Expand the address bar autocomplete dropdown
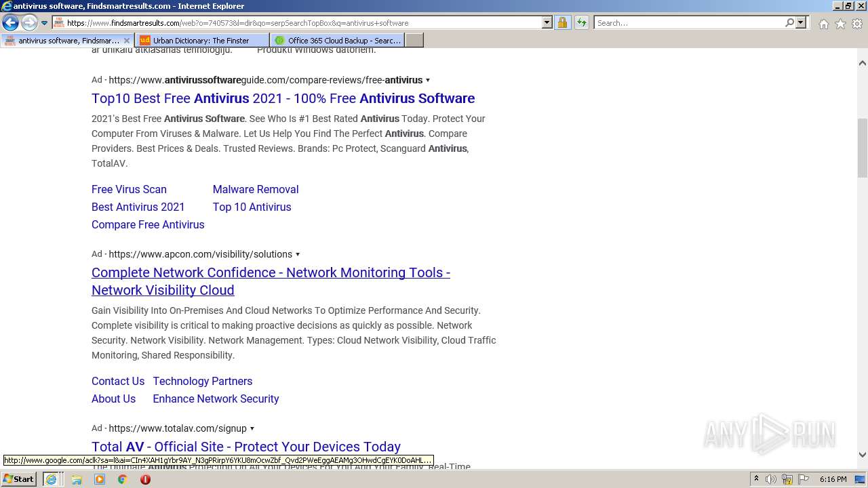The height and width of the screenshot is (488, 868). coord(547,22)
